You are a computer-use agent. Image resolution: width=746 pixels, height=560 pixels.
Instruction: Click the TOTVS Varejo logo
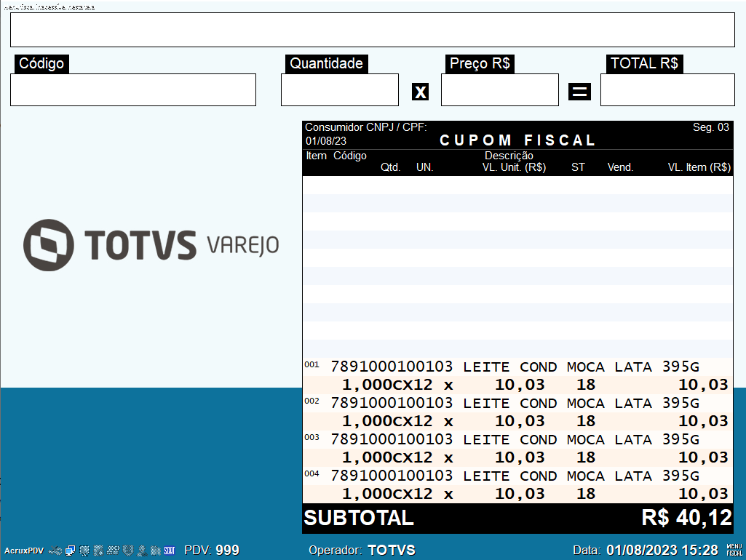pos(151,245)
